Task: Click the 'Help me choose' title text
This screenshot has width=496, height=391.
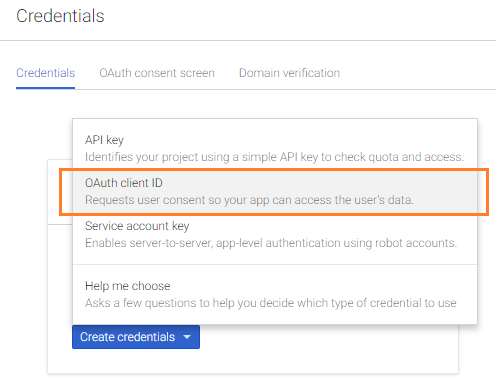Action: pyautogui.click(x=128, y=286)
